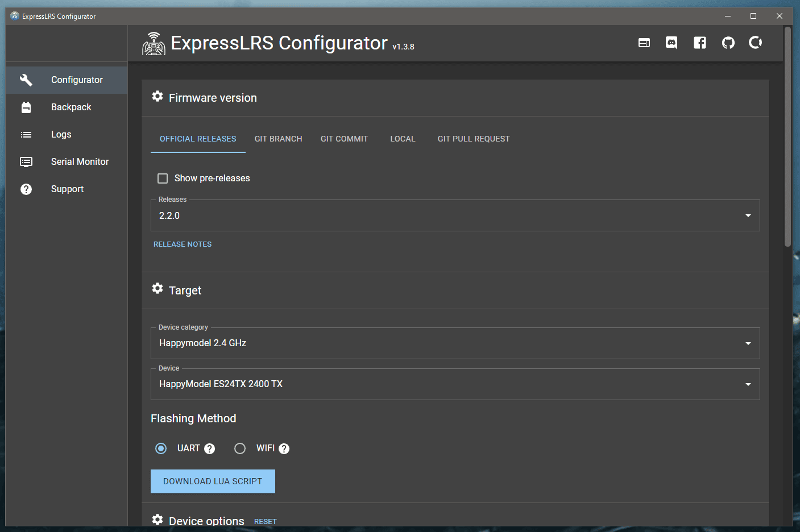Click the v1.3.8 version label

(403, 47)
